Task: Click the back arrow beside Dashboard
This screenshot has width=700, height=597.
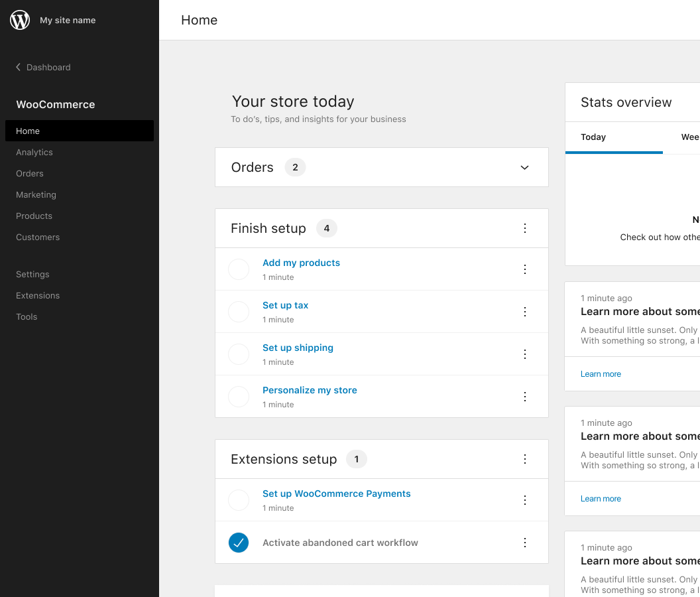Action: (x=17, y=67)
